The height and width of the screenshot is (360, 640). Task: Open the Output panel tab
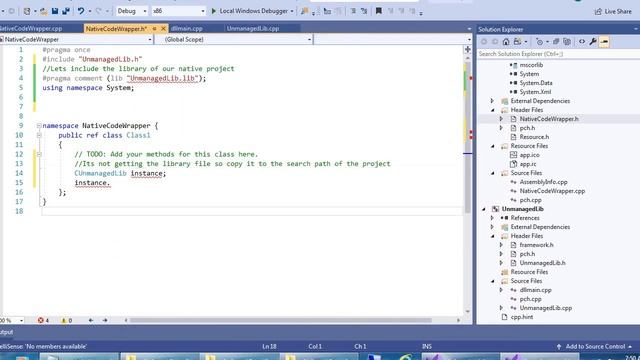[7, 332]
